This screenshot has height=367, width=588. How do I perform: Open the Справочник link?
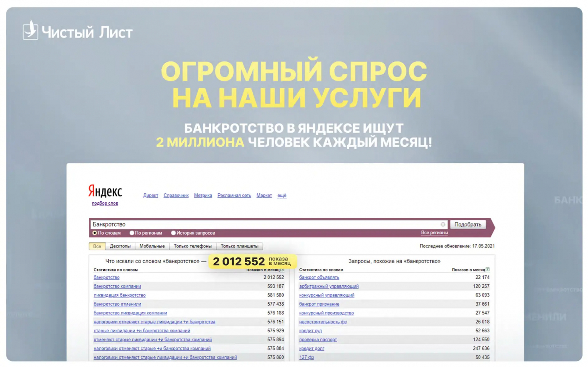click(x=176, y=195)
